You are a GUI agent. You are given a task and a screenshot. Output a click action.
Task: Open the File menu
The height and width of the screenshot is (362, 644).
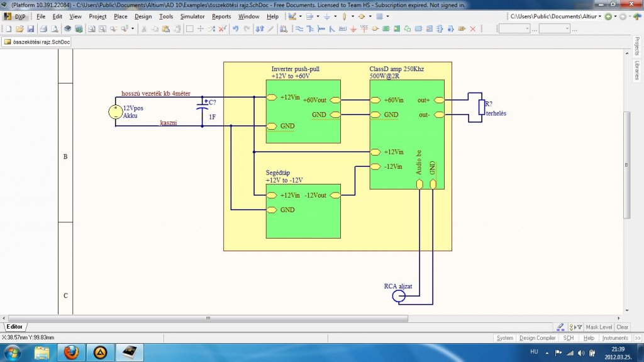coord(41,16)
